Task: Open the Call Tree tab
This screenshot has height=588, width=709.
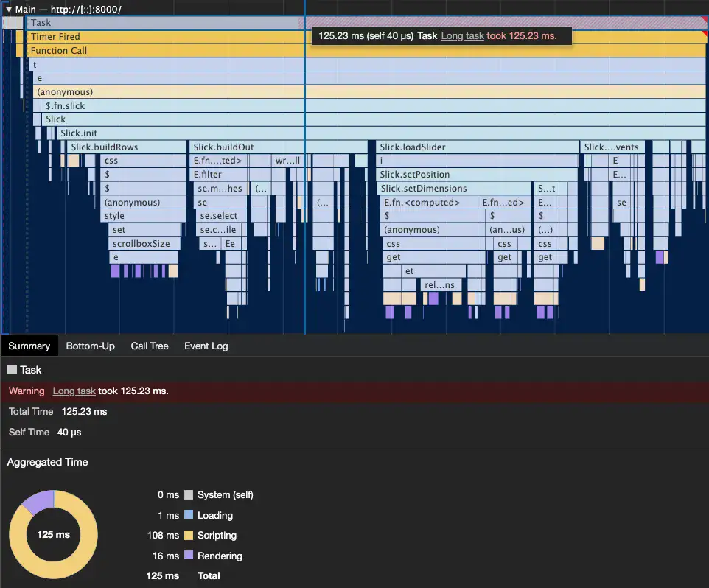Action: [149, 346]
